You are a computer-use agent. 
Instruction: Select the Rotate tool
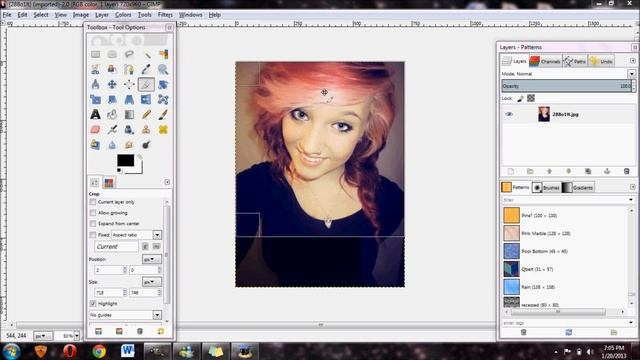pos(163,84)
